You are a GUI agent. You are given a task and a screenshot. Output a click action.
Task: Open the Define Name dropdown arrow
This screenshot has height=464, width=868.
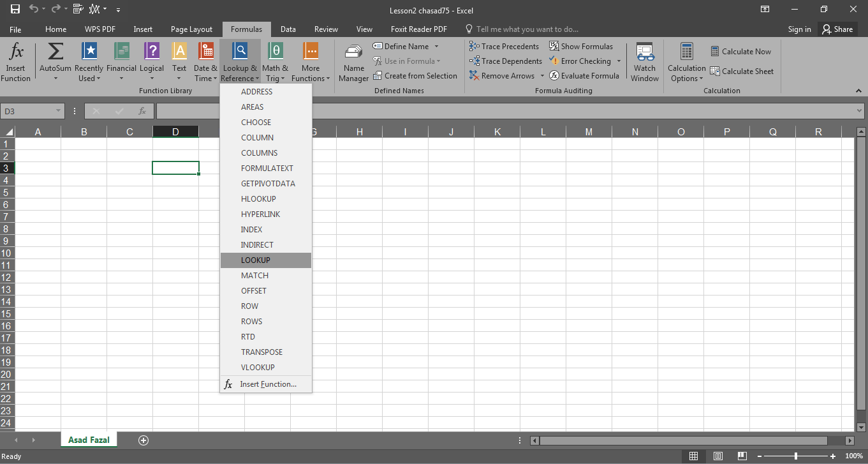pyautogui.click(x=437, y=47)
